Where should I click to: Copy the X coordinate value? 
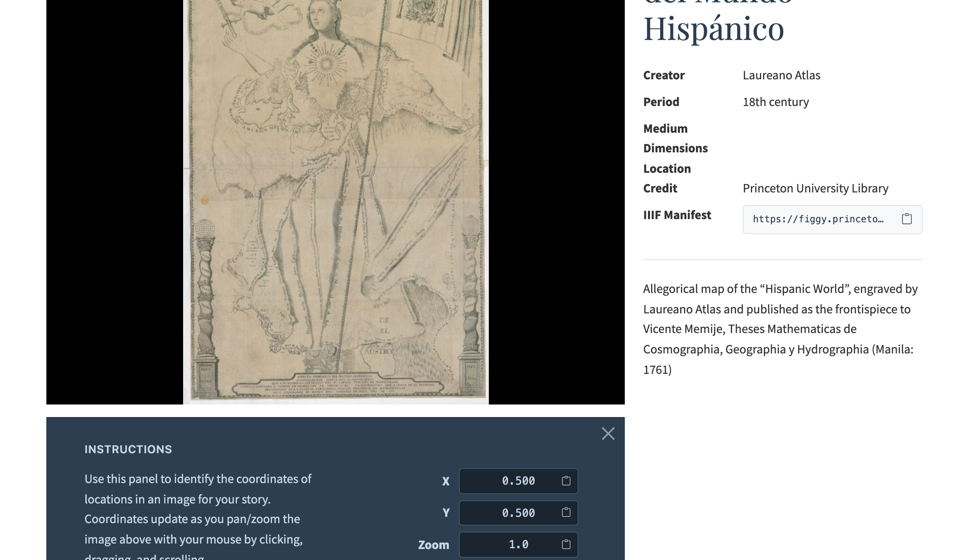[566, 481]
